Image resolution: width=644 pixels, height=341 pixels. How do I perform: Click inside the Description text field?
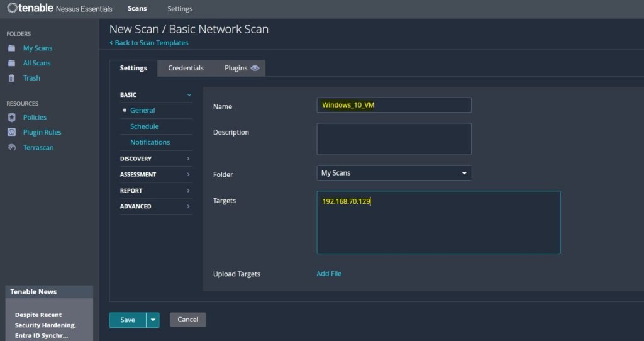(x=394, y=138)
